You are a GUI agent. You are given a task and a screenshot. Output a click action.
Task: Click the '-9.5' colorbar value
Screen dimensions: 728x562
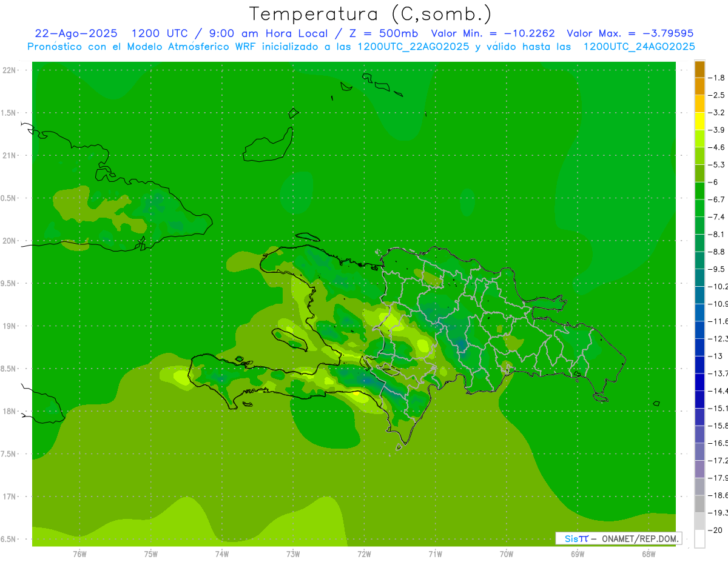[x=716, y=269]
